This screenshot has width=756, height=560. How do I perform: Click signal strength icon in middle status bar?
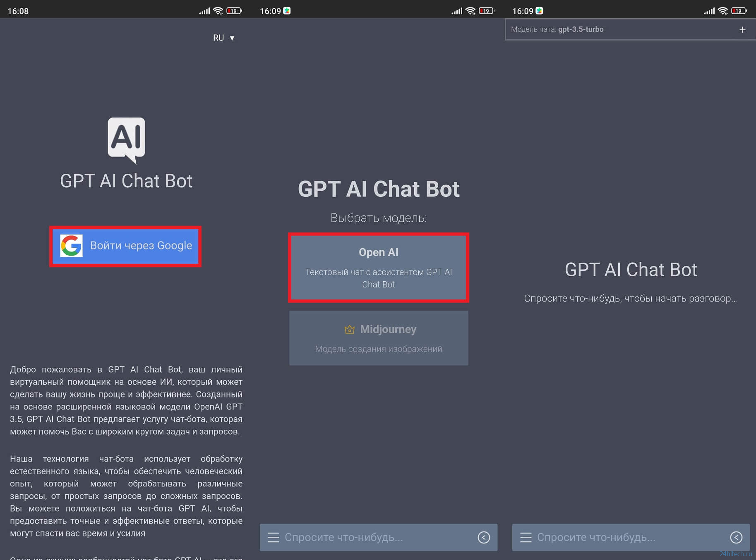coord(457,11)
